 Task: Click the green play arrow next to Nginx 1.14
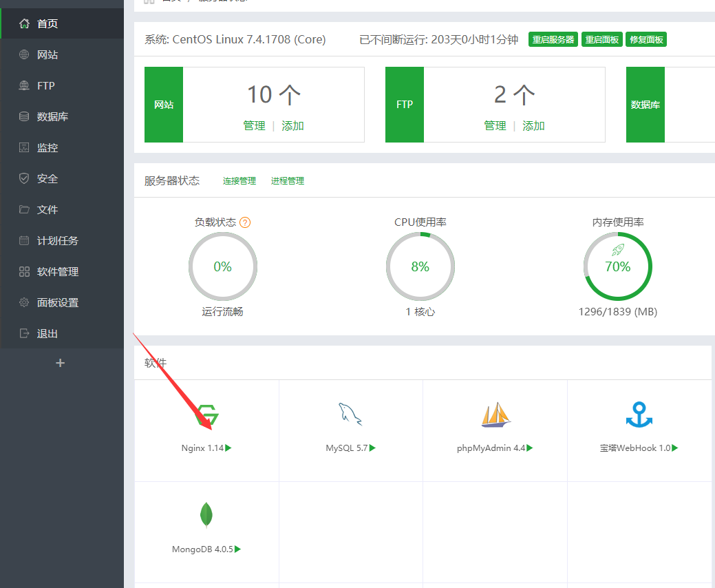tap(228, 448)
